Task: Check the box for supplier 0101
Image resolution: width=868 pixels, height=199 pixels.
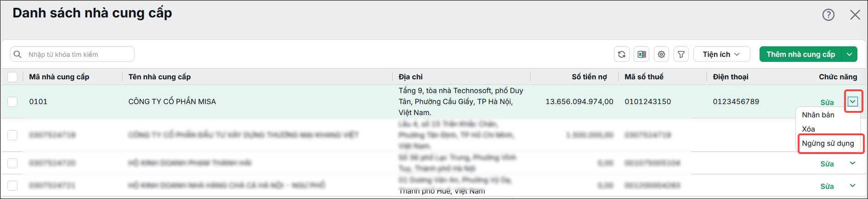Action: click(x=12, y=101)
